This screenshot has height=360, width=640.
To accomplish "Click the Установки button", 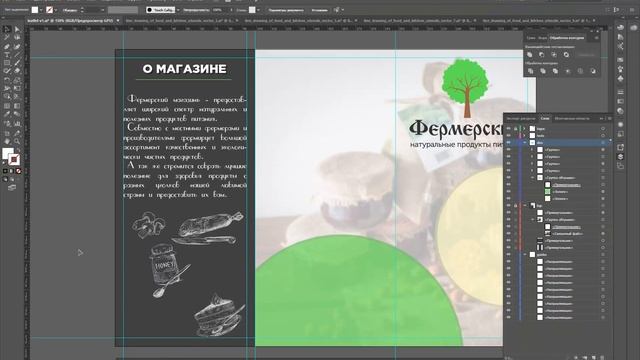I will point(319,10).
